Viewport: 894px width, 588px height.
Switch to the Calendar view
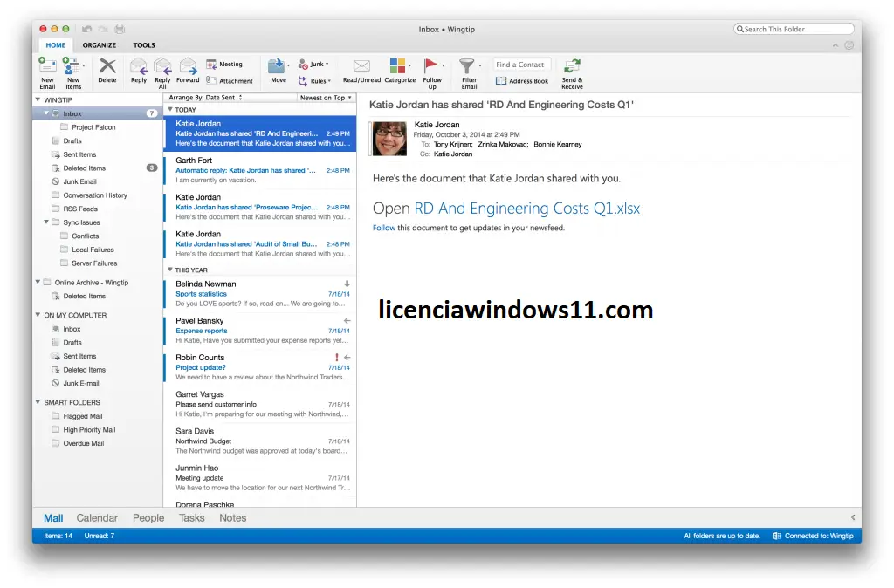point(97,518)
